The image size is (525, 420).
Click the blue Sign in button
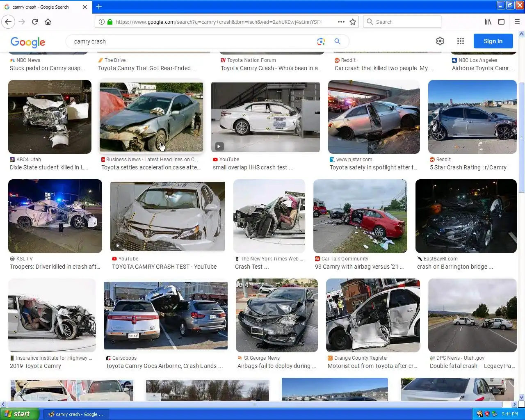pyautogui.click(x=493, y=41)
